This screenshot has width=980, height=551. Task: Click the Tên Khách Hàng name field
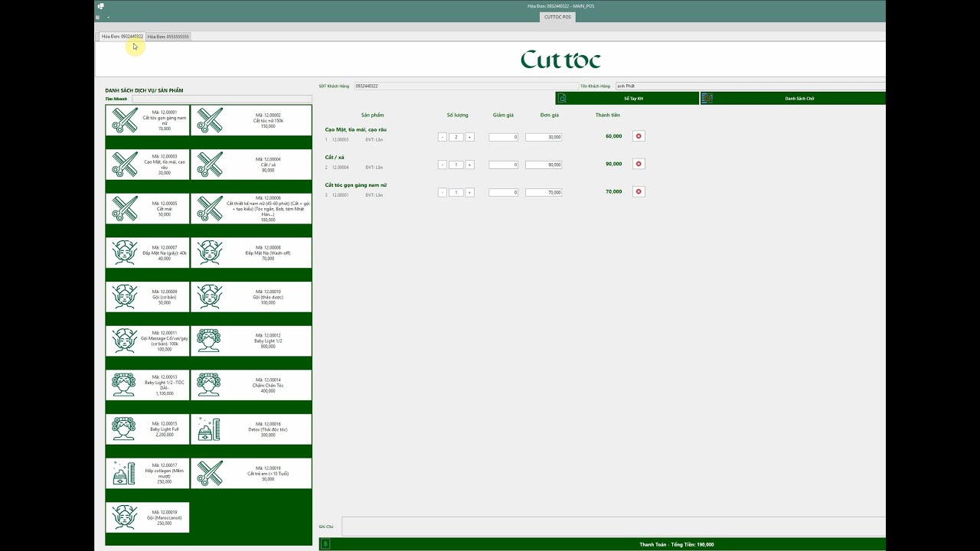coord(750,86)
